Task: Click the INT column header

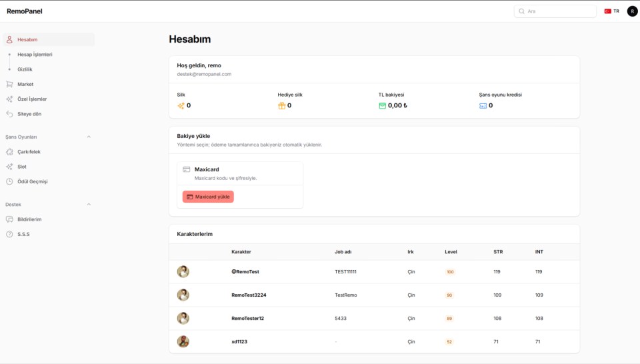Action: (539, 252)
